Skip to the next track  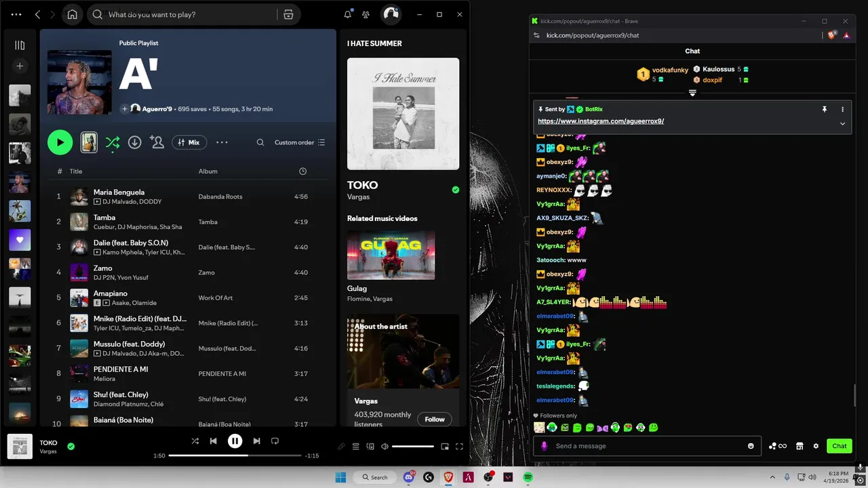[256, 441]
